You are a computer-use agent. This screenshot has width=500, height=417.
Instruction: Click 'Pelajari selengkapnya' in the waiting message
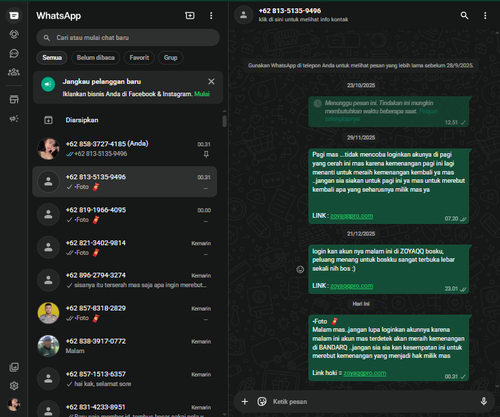pyautogui.click(x=381, y=115)
